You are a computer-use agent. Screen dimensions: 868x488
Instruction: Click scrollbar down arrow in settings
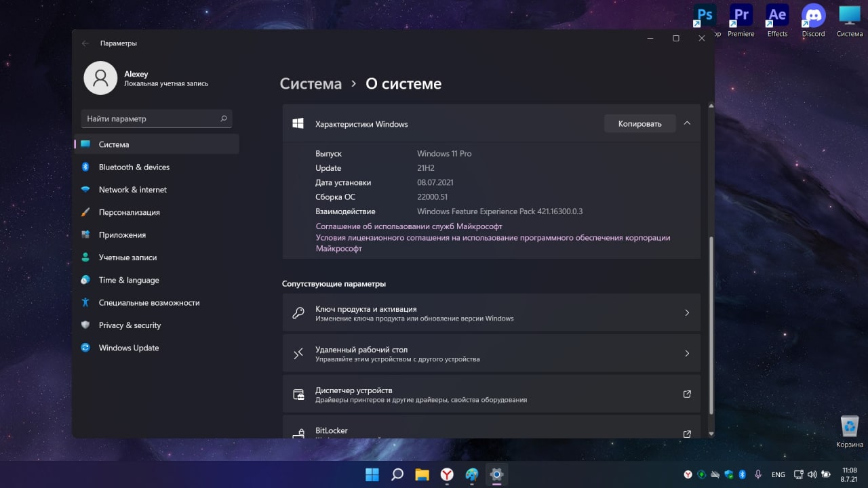(711, 434)
